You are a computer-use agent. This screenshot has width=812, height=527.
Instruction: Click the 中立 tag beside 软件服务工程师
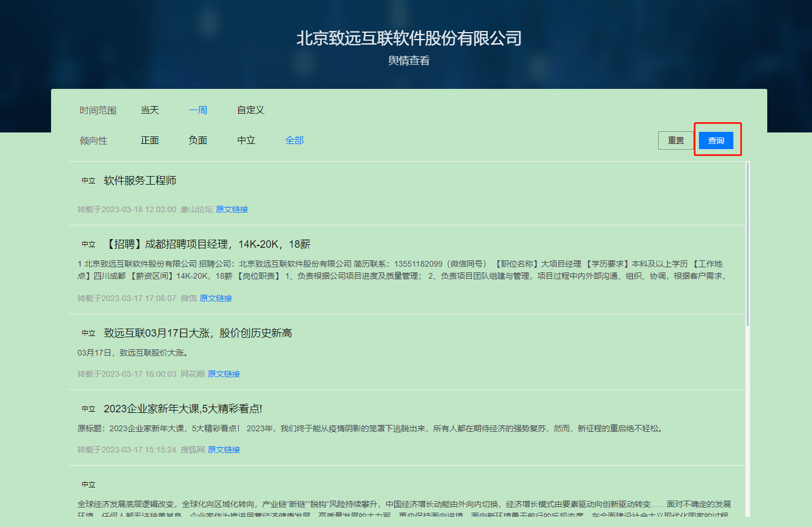(88, 181)
